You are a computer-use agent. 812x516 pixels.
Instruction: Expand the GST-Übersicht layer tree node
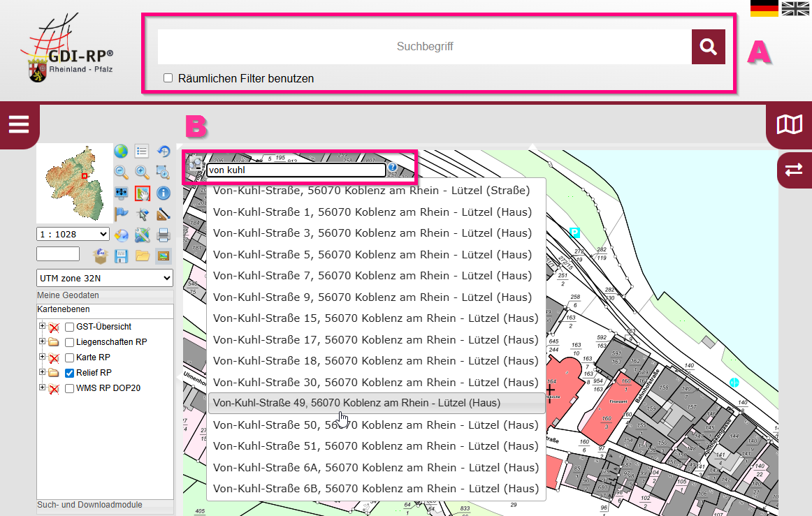(x=42, y=327)
